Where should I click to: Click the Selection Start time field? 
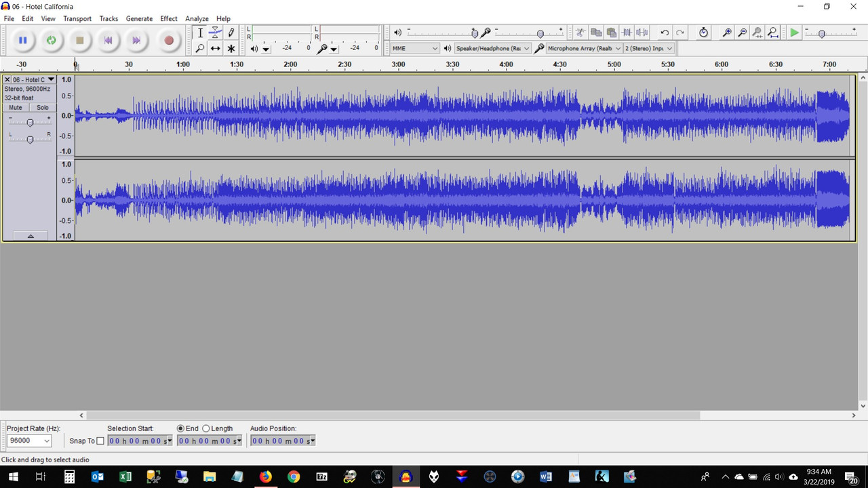(140, 441)
